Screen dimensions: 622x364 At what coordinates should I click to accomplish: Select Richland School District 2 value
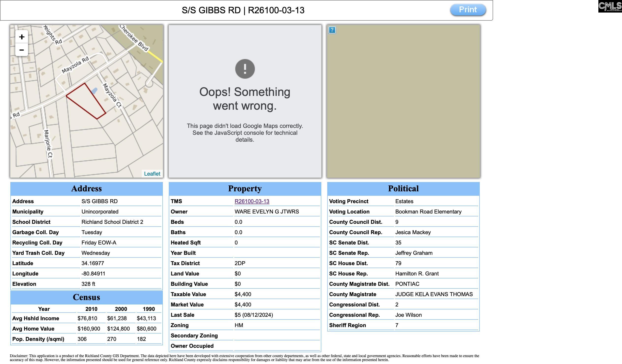point(112,222)
